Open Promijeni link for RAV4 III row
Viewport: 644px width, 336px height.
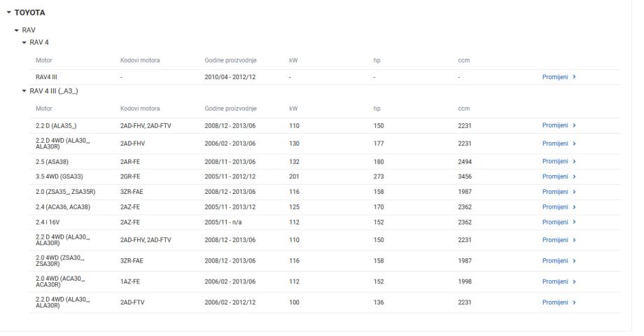(x=559, y=77)
